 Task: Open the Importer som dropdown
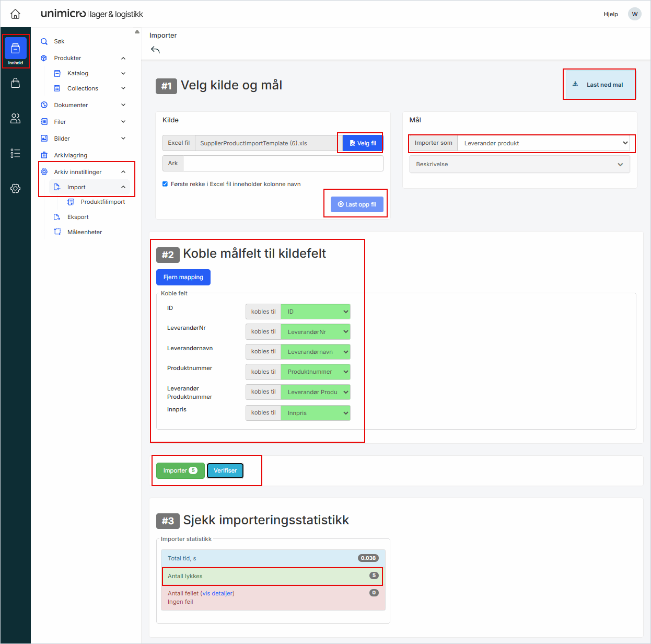point(543,143)
